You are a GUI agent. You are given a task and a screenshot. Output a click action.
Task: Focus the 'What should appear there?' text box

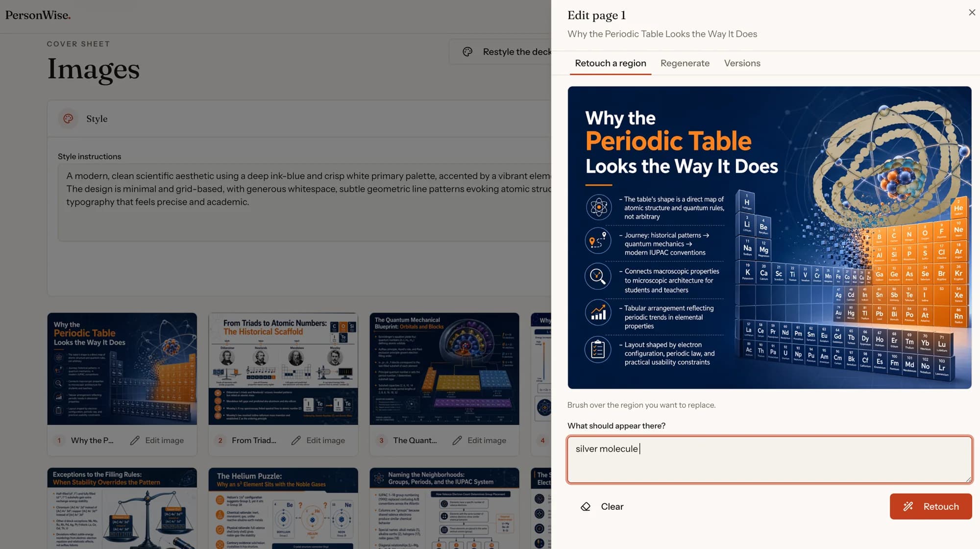[x=769, y=459]
